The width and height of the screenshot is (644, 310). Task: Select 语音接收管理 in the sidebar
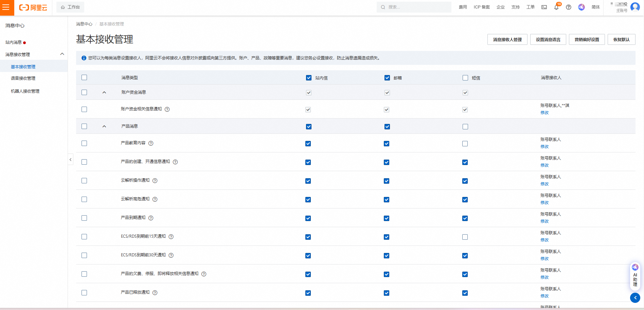(x=23, y=78)
